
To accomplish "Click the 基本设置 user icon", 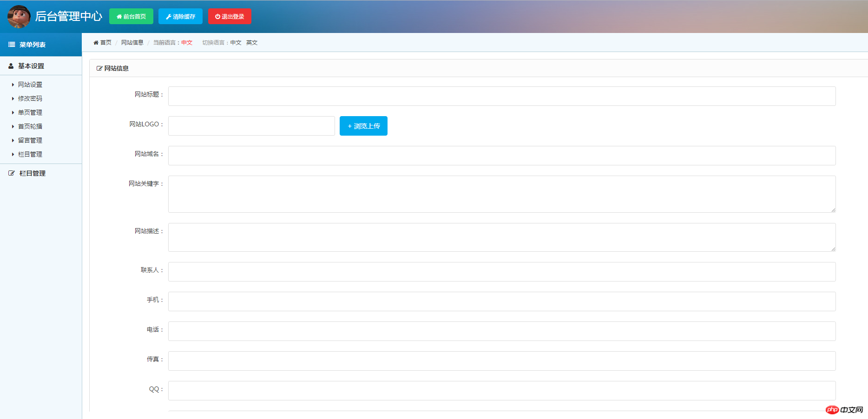I will [x=11, y=66].
